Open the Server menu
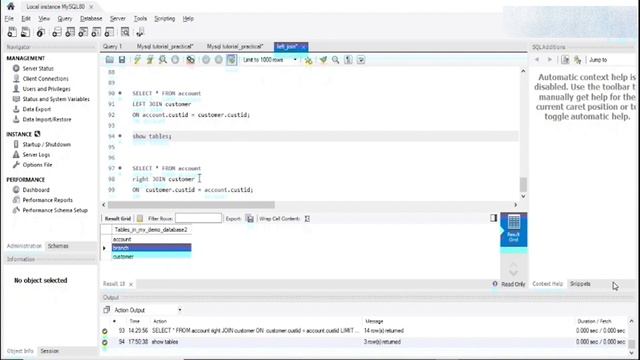This screenshot has height=360, width=640. (x=118, y=19)
